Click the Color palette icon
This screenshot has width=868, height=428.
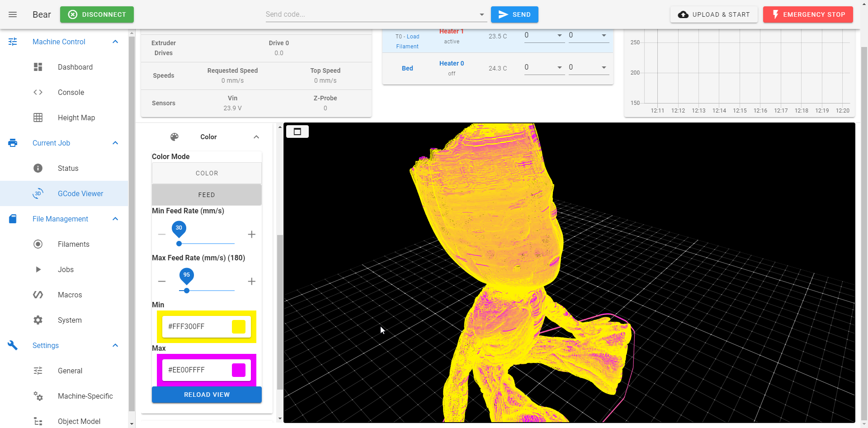point(175,137)
